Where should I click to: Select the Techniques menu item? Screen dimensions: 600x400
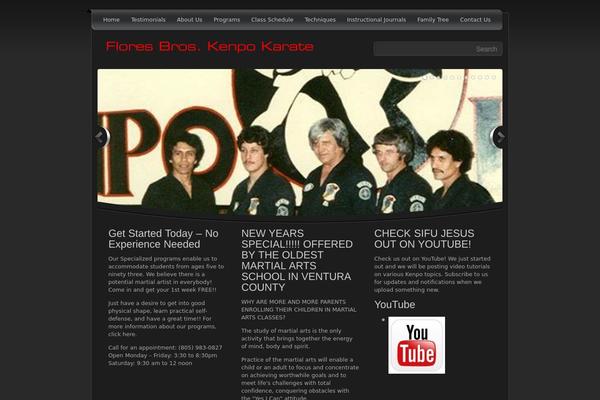[320, 20]
